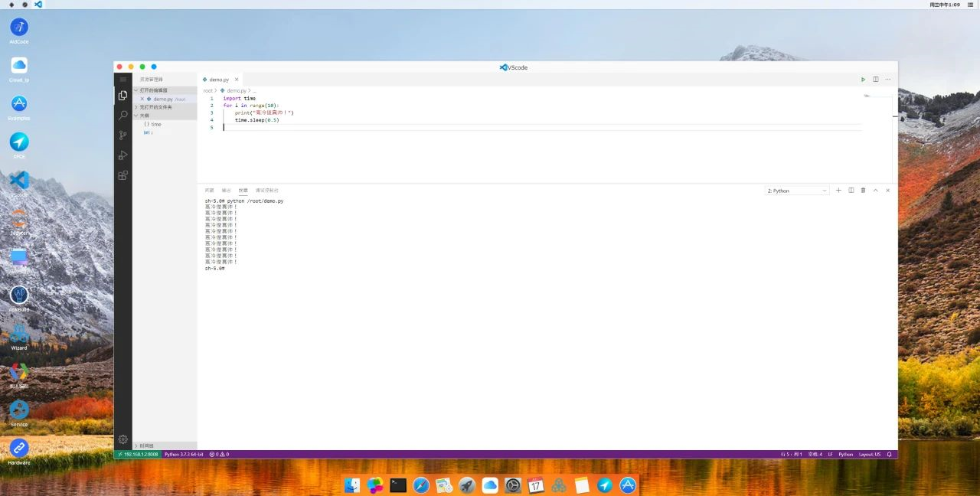Viewport: 980px width, 496px height.
Task: Switch to the Problems panel tab
Action: (x=210, y=190)
